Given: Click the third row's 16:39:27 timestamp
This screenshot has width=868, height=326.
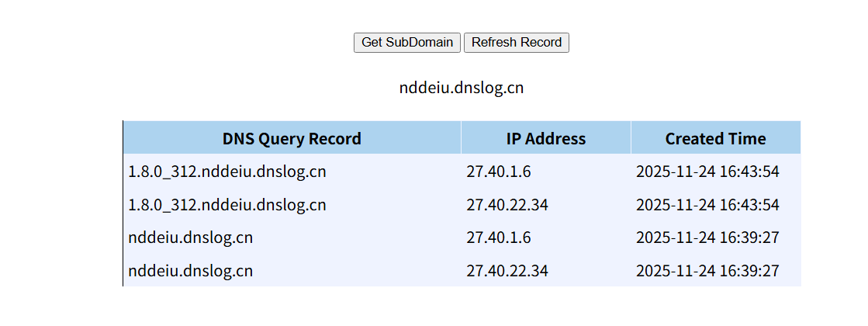Looking at the screenshot, I should [x=707, y=238].
